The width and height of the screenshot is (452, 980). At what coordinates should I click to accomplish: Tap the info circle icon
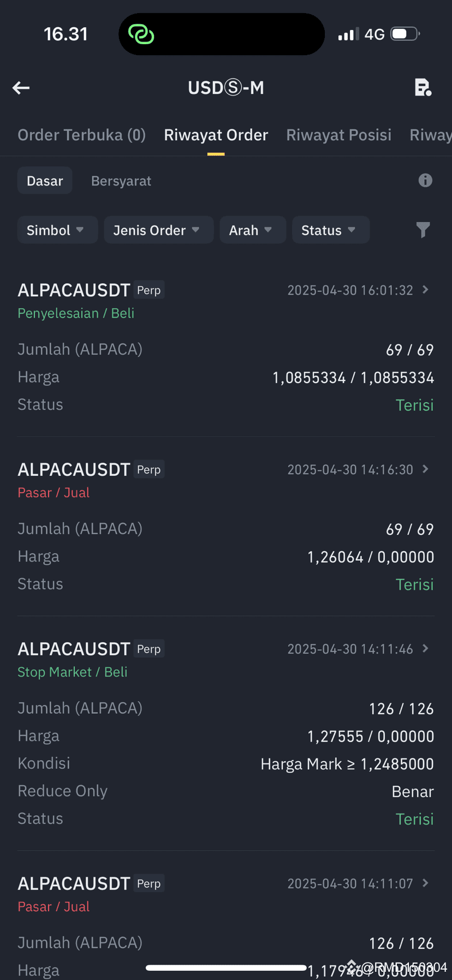click(x=425, y=181)
